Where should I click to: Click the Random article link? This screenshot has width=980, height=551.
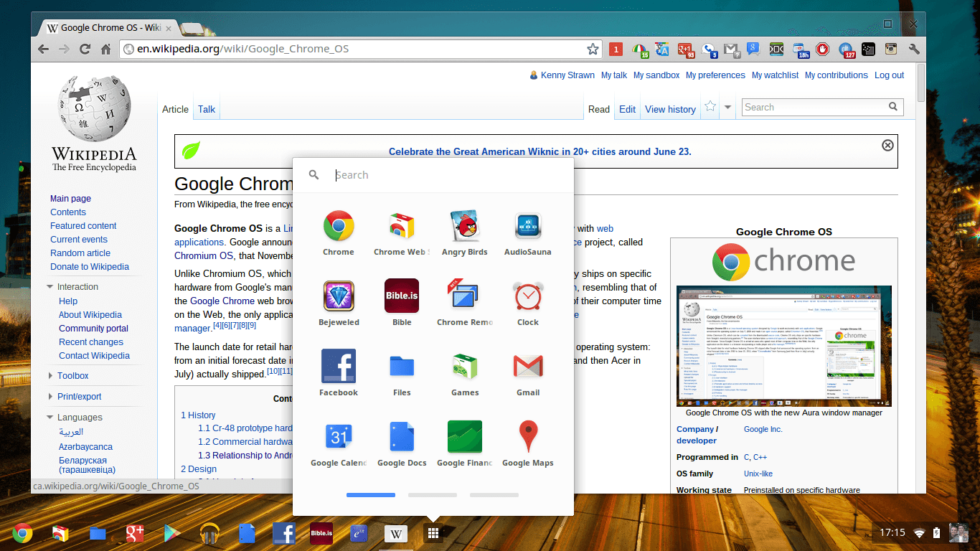tap(80, 253)
